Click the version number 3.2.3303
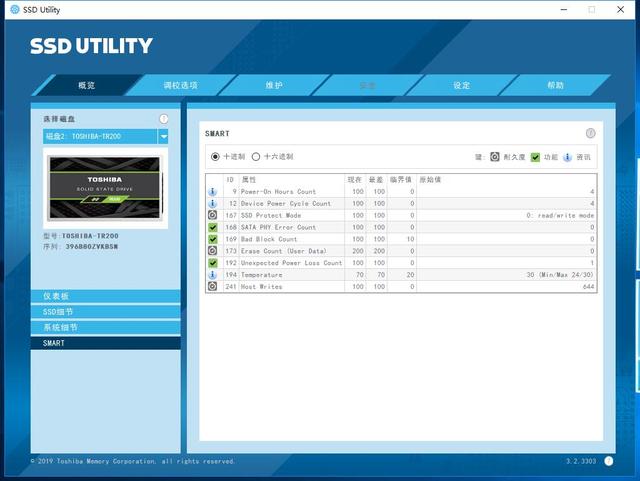The image size is (640, 481). [x=581, y=461]
